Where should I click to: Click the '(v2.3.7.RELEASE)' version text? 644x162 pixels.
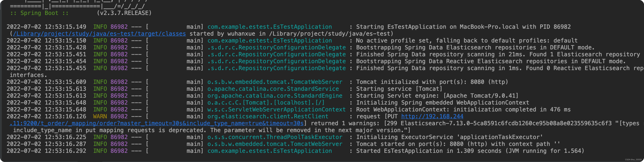point(124,13)
